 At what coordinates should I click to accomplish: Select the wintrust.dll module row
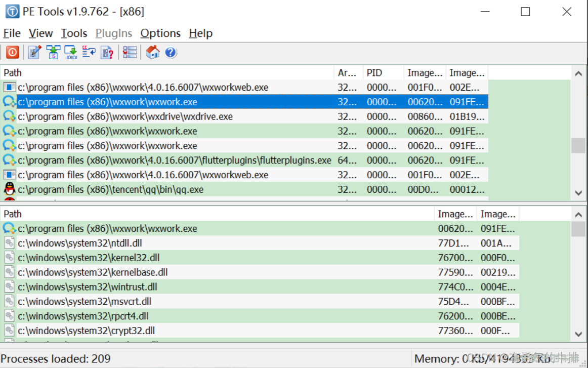[x=260, y=287]
